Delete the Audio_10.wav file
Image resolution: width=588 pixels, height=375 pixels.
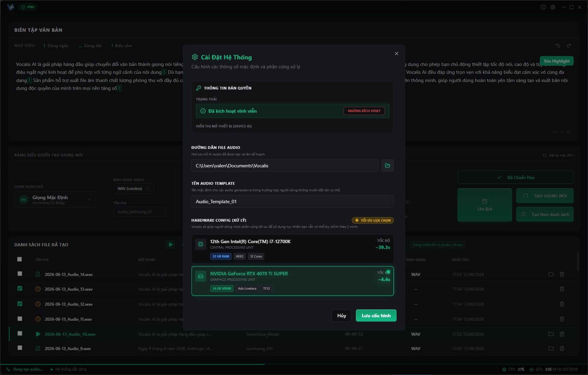562,334
